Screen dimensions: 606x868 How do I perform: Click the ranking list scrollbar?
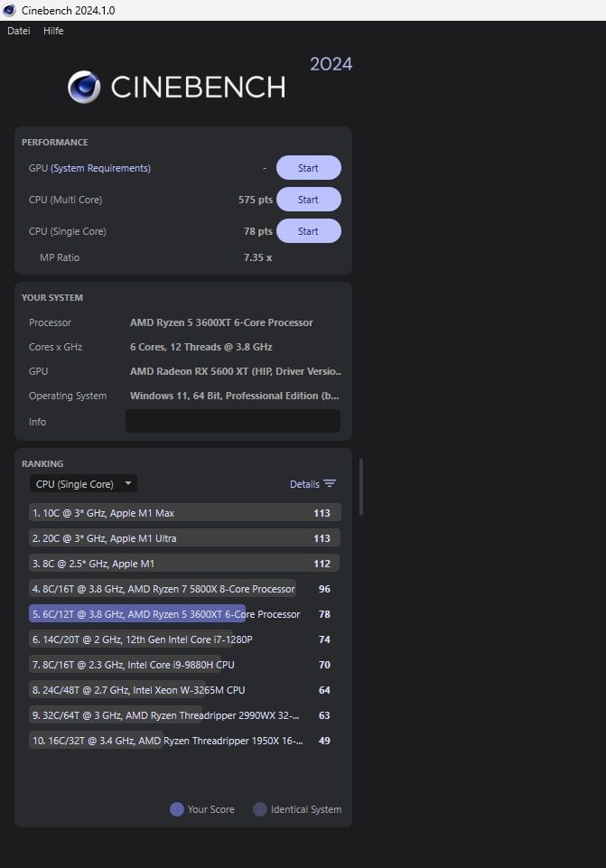(x=361, y=487)
